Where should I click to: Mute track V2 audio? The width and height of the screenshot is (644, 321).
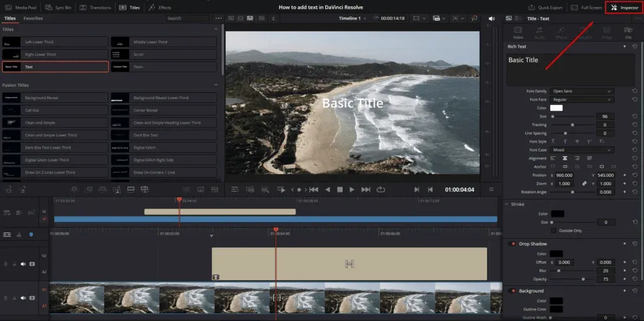23,264
